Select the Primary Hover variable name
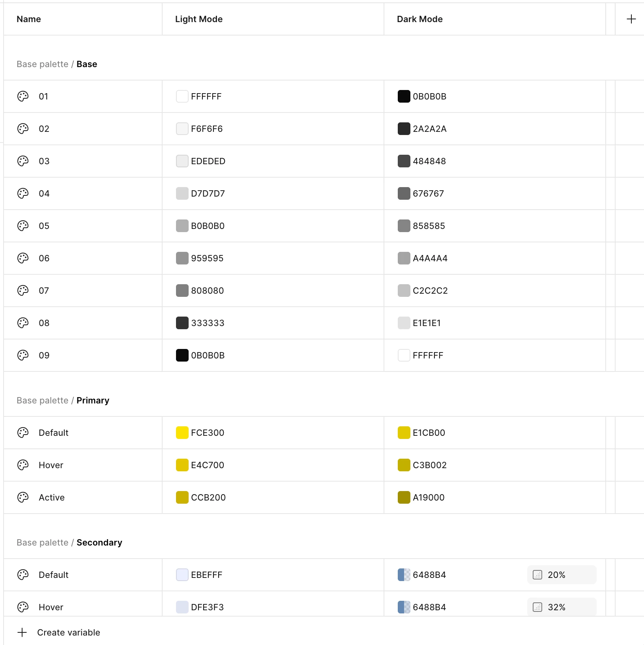 point(51,465)
